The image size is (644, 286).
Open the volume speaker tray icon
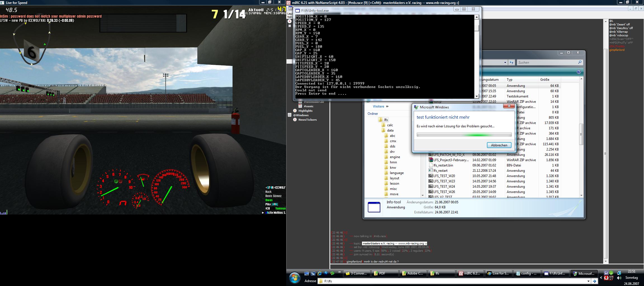coord(619,278)
